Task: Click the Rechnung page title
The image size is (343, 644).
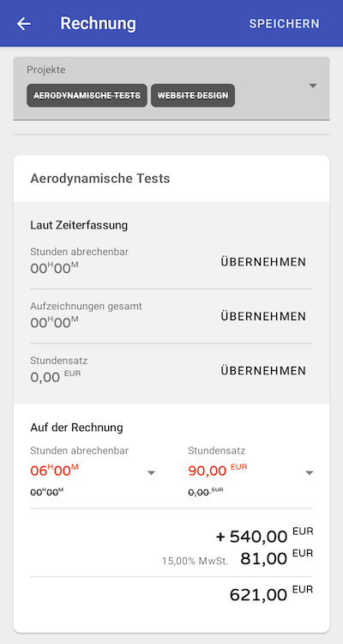Action: coord(98,23)
